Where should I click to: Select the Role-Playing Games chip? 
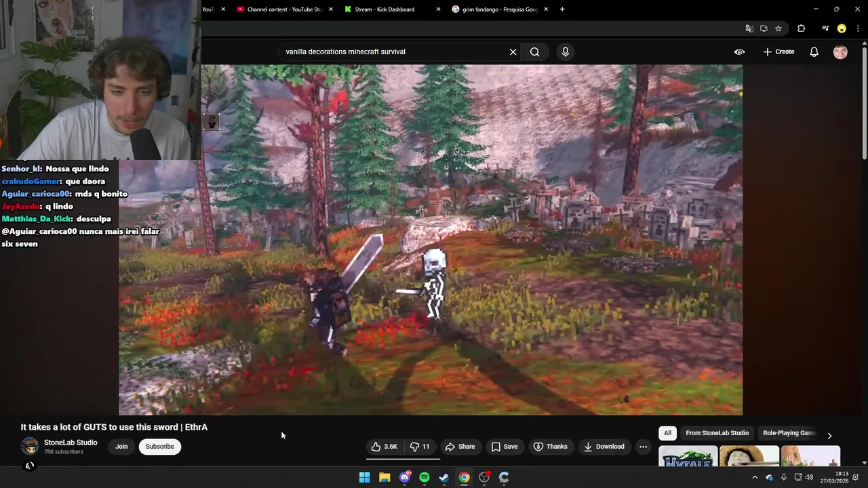(789, 433)
